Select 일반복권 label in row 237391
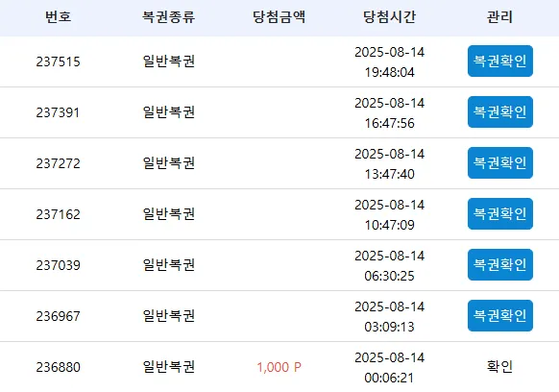 coord(169,112)
